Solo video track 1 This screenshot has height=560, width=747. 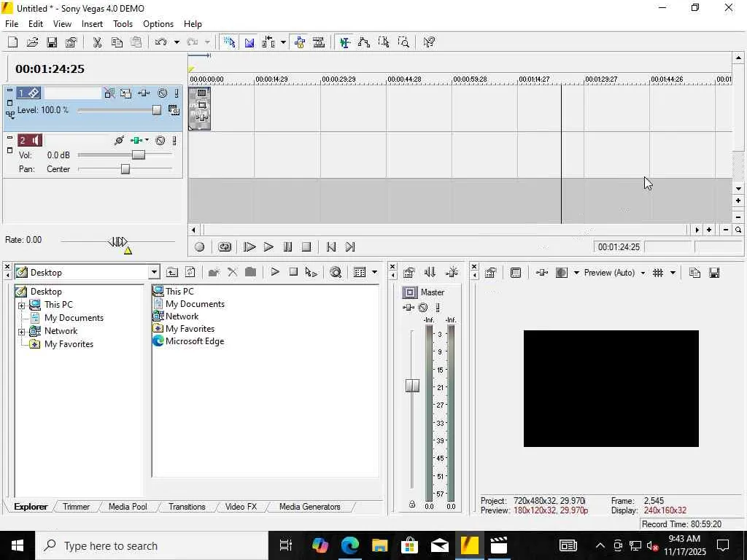177,93
